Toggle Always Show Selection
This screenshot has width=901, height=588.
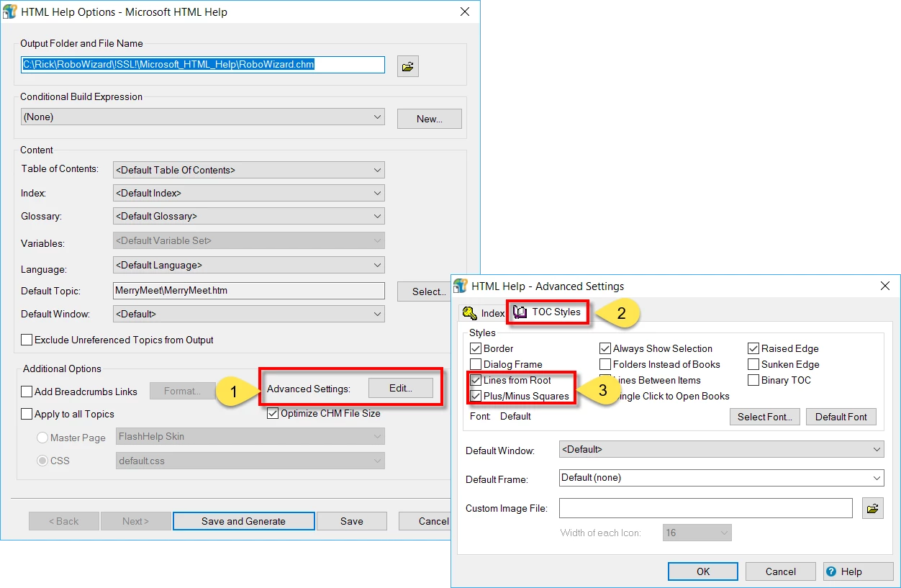pyautogui.click(x=605, y=348)
